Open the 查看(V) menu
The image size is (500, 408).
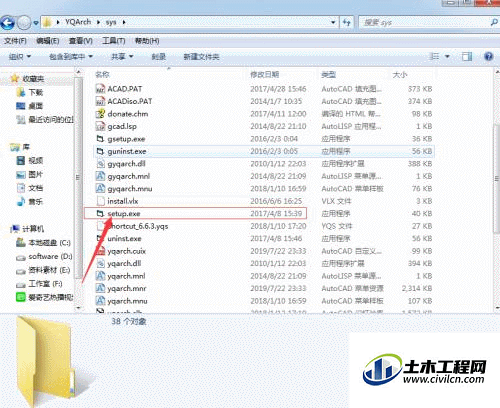[81, 41]
